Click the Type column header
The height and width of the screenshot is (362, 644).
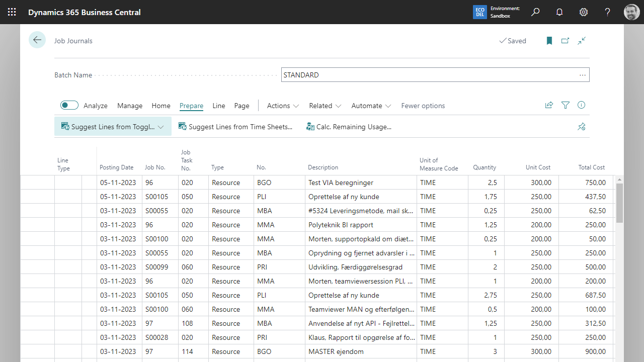point(217,167)
